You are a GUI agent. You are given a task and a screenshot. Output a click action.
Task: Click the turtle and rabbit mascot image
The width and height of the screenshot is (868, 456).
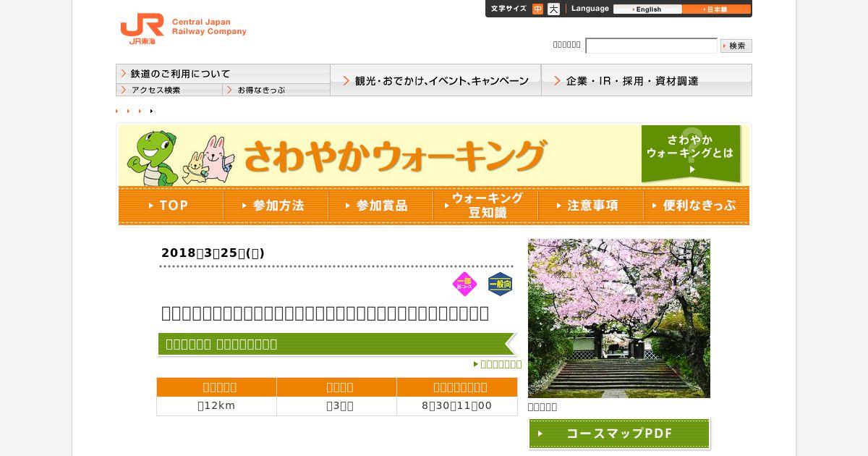(x=181, y=158)
